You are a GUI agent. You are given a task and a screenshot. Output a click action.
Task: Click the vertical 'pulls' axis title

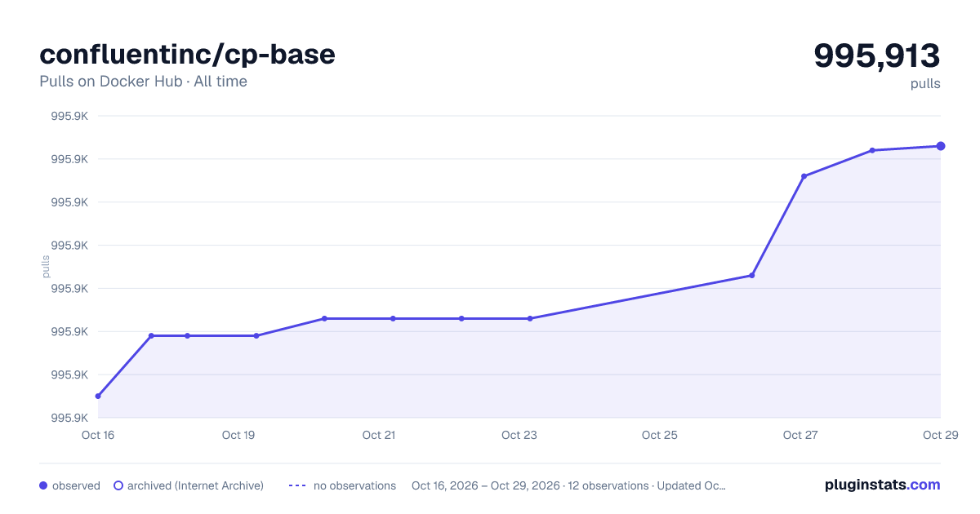click(x=46, y=266)
